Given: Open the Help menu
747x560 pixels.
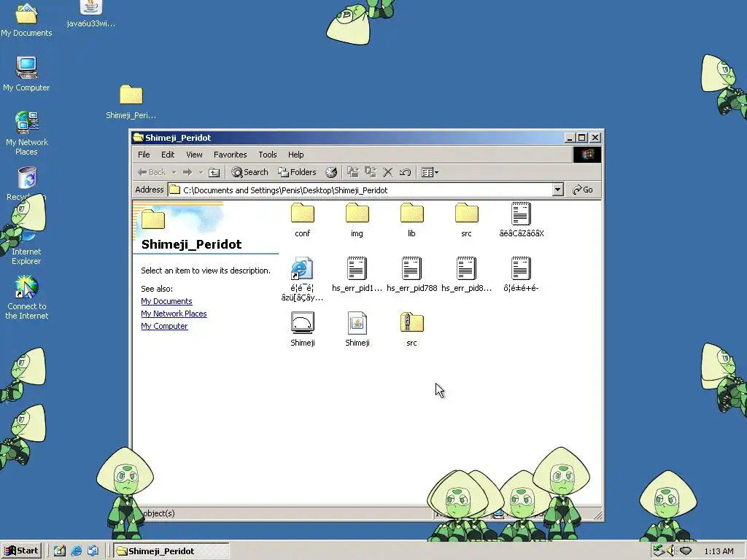Looking at the screenshot, I should pyautogui.click(x=296, y=155).
